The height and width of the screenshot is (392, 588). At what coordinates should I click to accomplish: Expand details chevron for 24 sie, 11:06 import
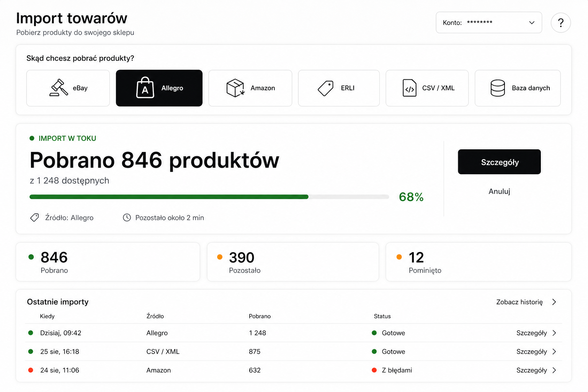coord(554,370)
